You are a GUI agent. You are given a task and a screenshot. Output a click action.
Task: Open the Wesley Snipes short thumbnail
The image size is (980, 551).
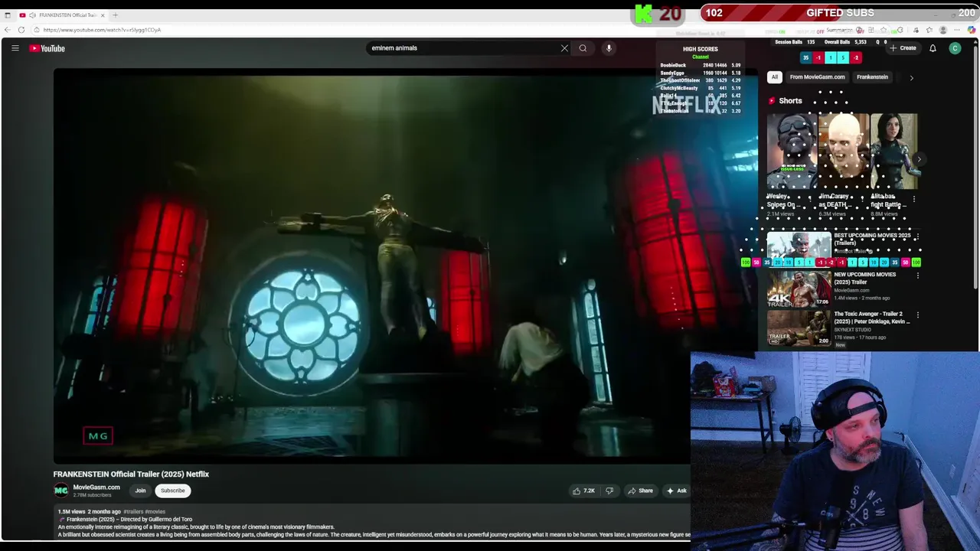[791, 152]
